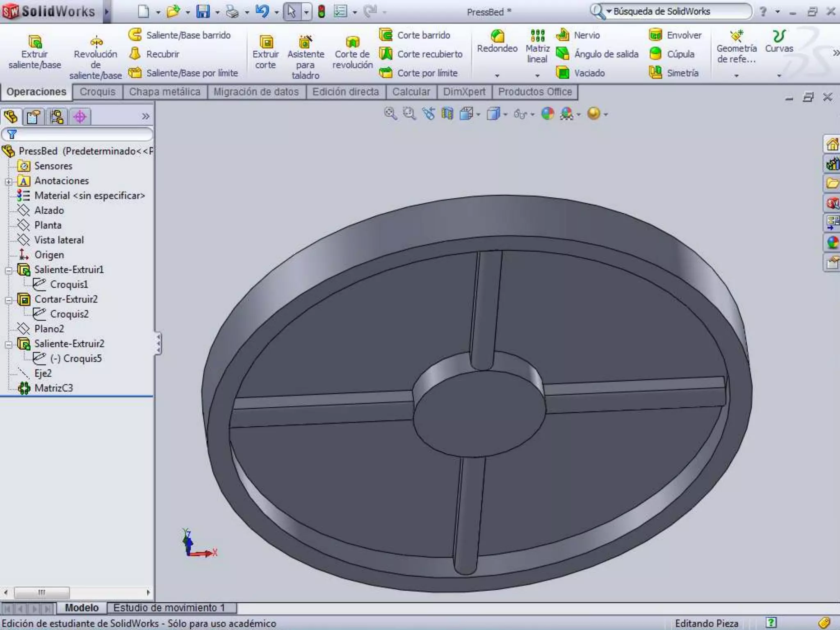Screen dimensions: 840x630
Task: Click the Zoom to fit icon
Action: click(x=390, y=114)
